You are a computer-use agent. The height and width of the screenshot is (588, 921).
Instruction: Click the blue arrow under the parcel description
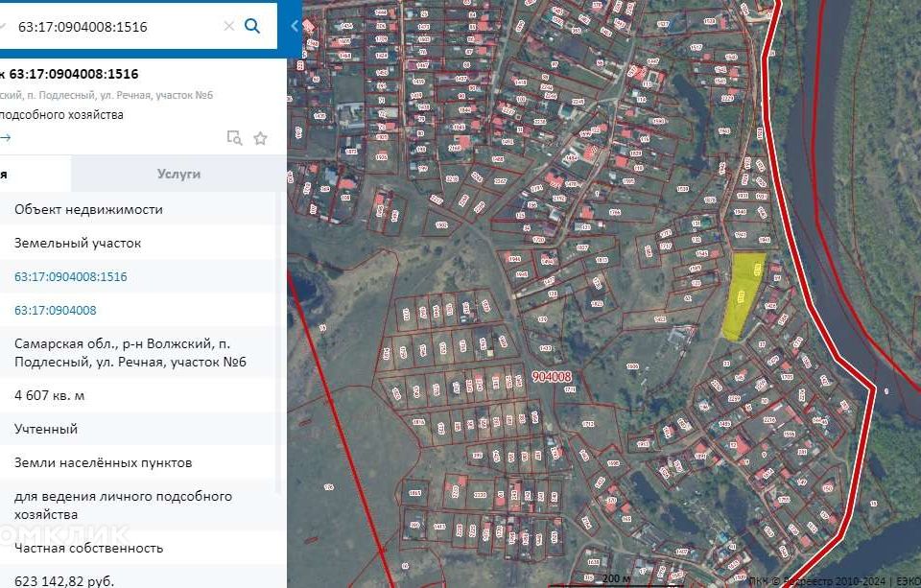[6, 137]
